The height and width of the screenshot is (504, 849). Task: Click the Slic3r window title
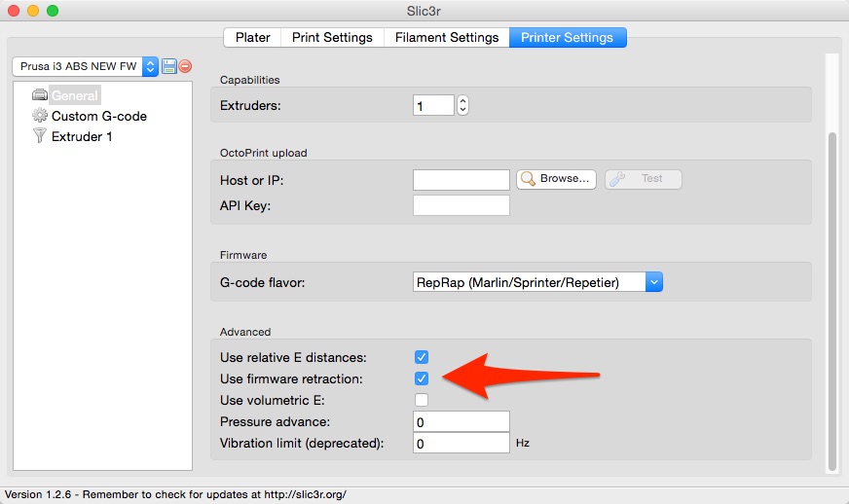(424, 11)
